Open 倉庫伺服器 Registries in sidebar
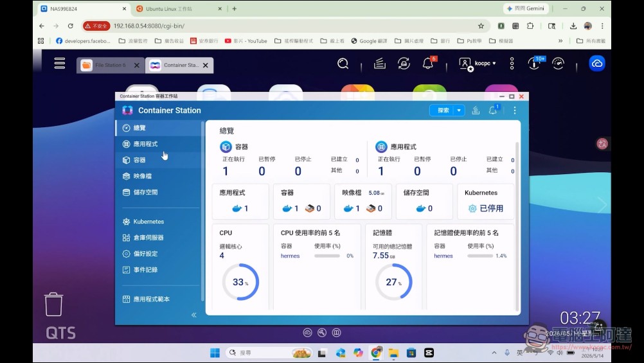 [x=157, y=237]
